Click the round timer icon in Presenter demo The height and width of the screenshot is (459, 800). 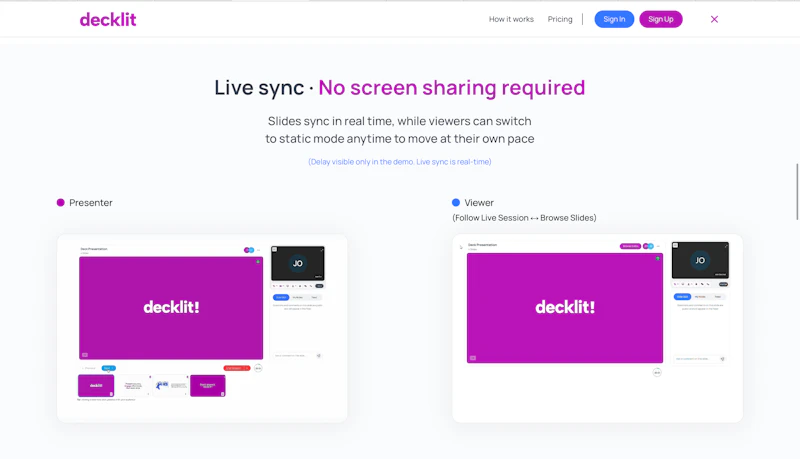tap(258, 368)
